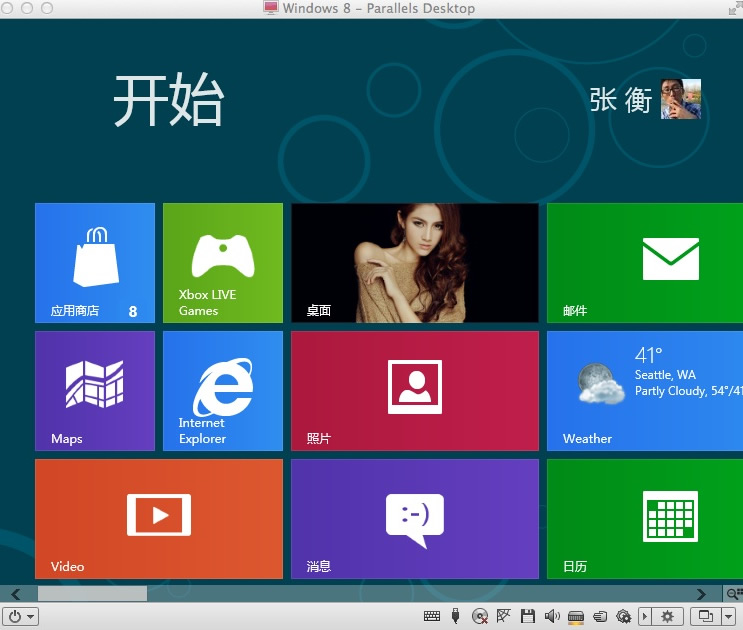
Task: Open the 消息 messaging tile
Action: click(415, 519)
